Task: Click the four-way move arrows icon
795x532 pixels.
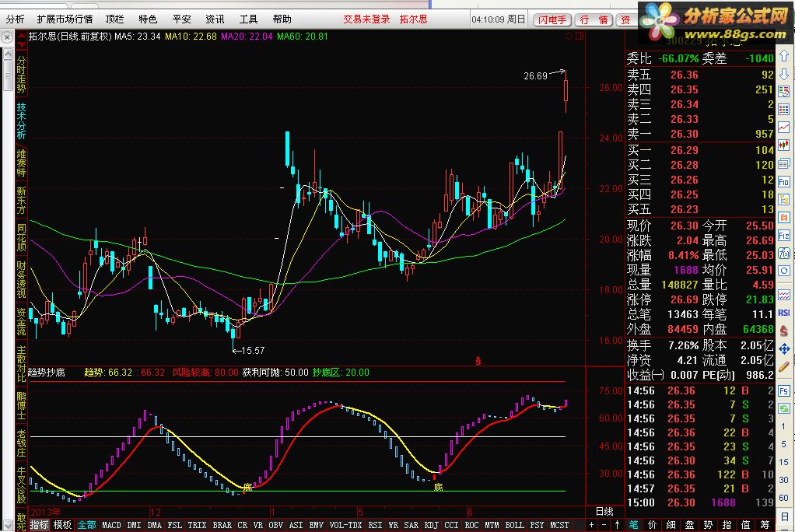Action: point(784,349)
